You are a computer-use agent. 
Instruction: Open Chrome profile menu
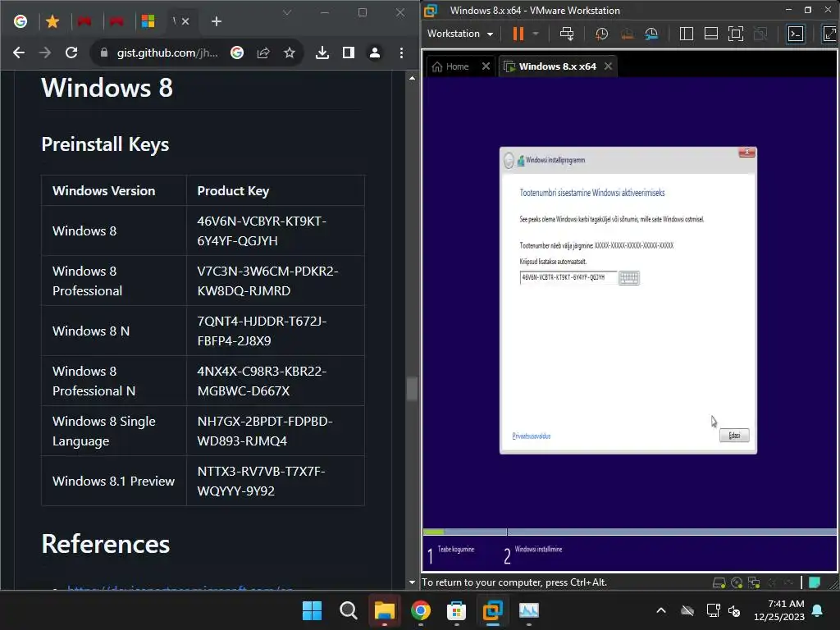point(374,52)
